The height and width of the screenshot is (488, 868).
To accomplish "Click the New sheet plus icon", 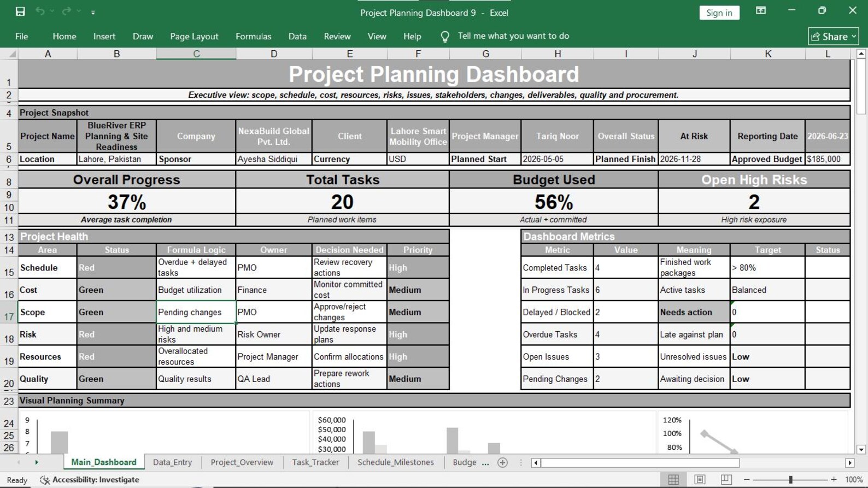I will (x=502, y=463).
